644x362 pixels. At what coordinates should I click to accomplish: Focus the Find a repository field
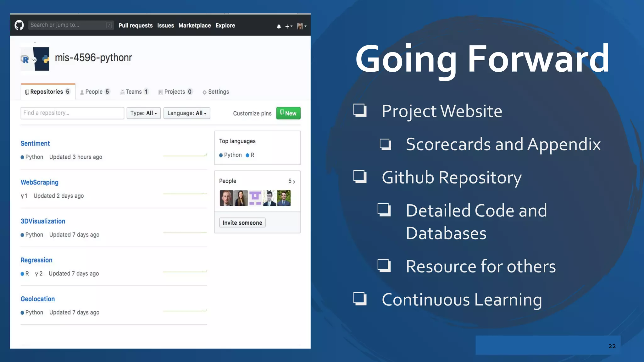[x=72, y=113]
